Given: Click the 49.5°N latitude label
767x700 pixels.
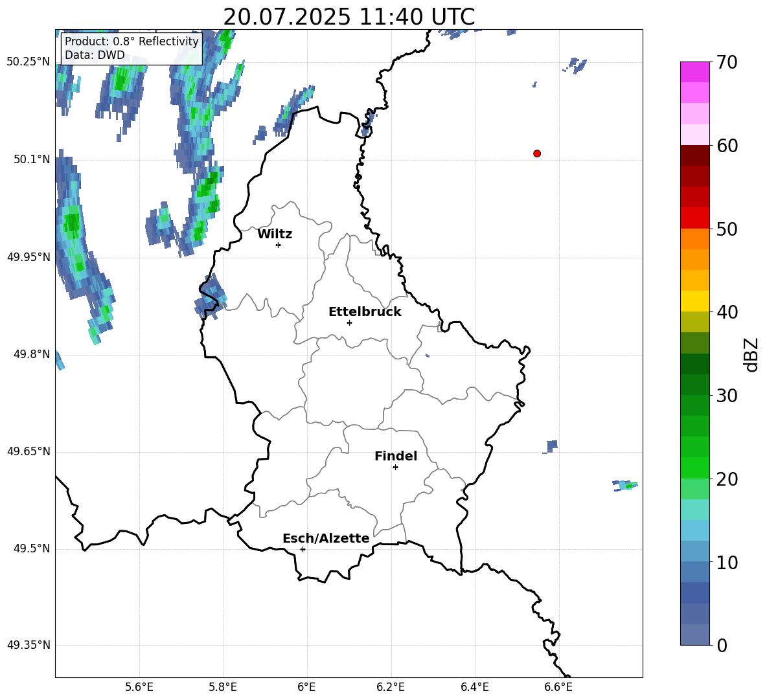Looking at the screenshot, I should pyautogui.click(x=32, y=549).
